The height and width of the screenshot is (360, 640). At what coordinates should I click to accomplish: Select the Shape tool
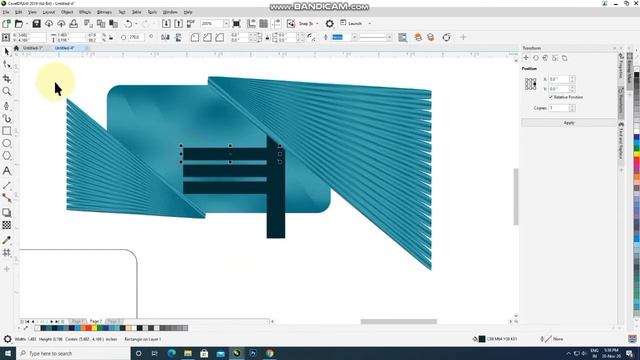pyautogui.click(x=7, y=65)
